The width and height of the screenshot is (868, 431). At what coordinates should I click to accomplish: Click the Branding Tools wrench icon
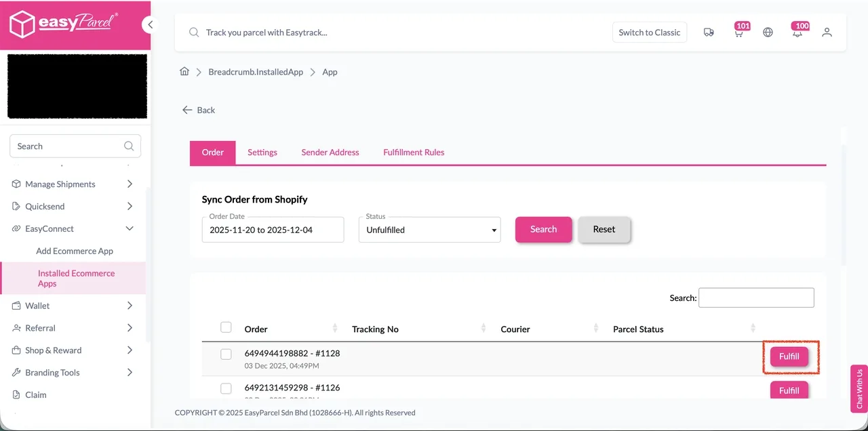(x=16, y=372)
